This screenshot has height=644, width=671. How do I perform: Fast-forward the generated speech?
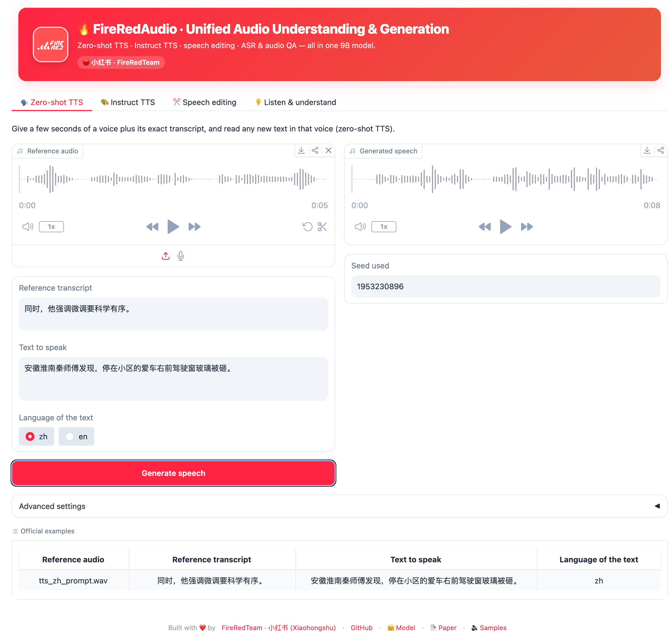[527, 226]
